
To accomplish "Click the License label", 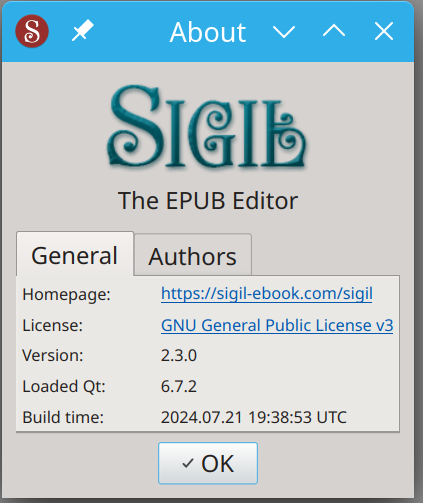I will coord(52,325).
